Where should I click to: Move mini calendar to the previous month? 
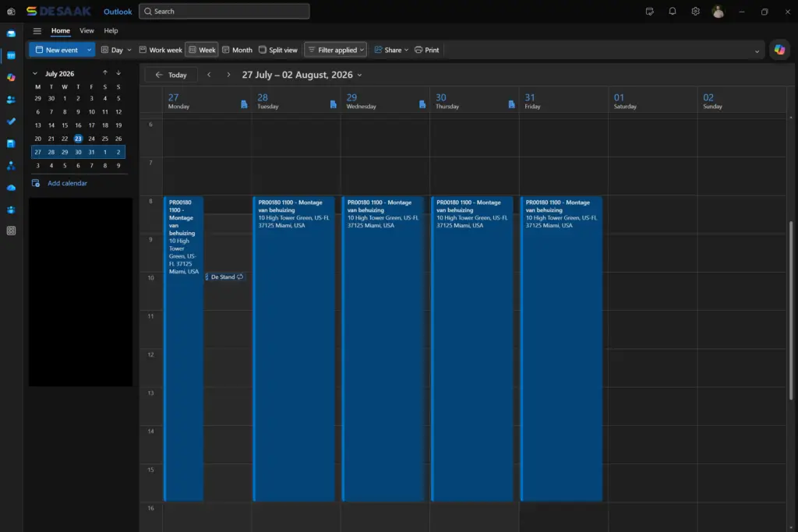click(105, 73)
